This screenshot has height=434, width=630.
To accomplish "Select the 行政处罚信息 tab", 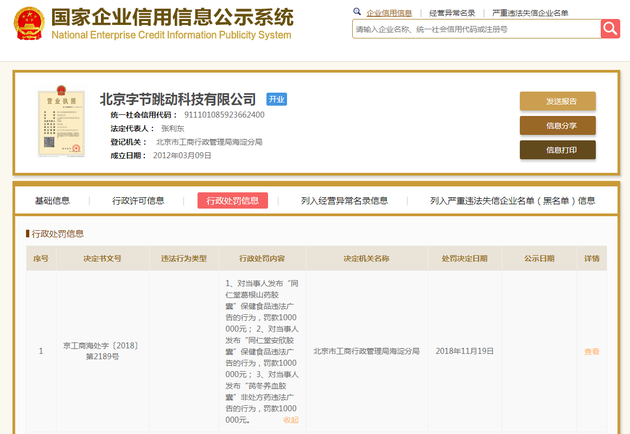I will tap(233, 201).
